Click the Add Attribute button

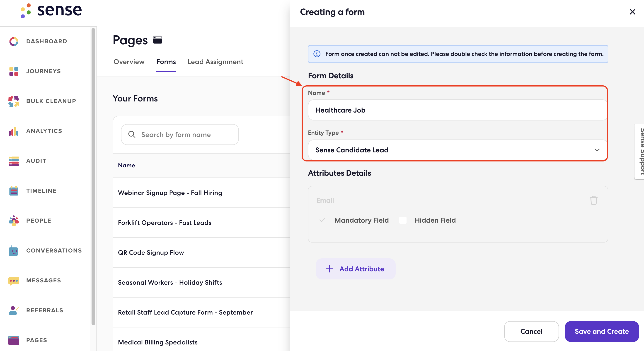pyautogui.click(x=356, y=269)
